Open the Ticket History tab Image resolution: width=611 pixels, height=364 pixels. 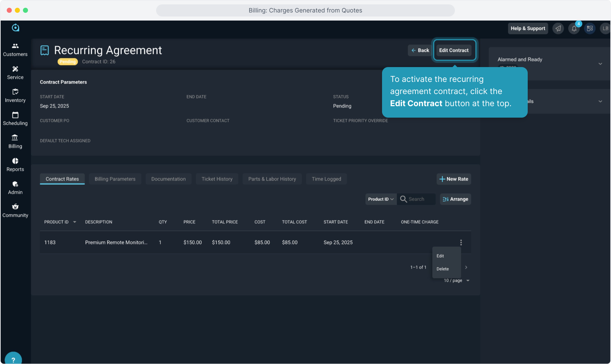coord(217,179)
